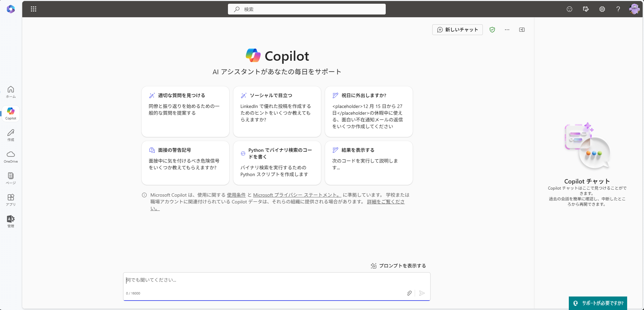Open アプリ in the sidebar
Image resolution: width=644 pixels, height=310 pixels.
11,200
